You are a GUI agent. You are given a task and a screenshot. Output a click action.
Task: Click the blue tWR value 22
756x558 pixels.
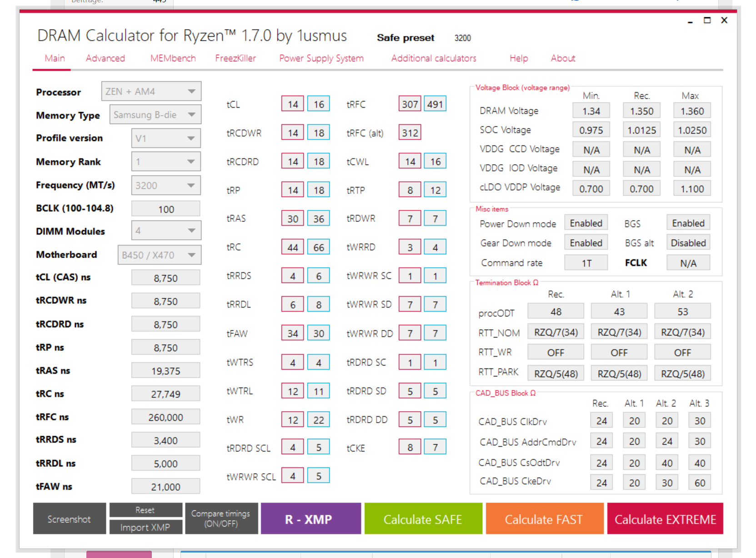(x=319, y=420)
